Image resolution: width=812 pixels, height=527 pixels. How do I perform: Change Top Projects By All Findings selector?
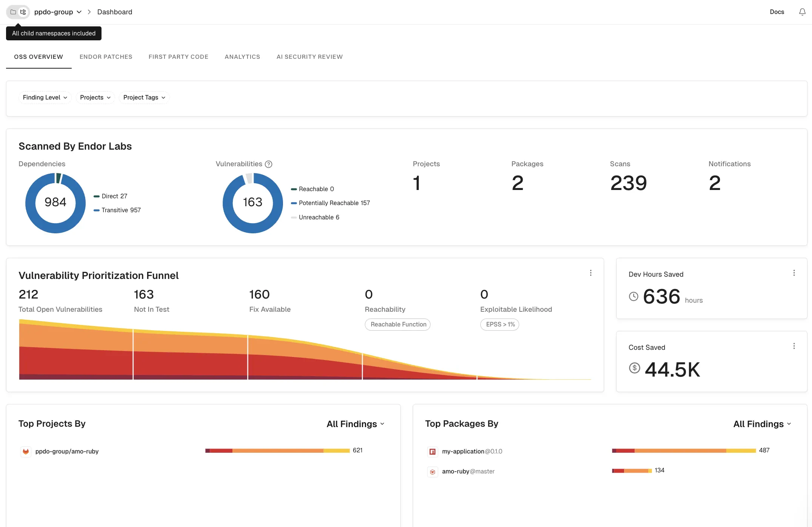tap(355, 424)
